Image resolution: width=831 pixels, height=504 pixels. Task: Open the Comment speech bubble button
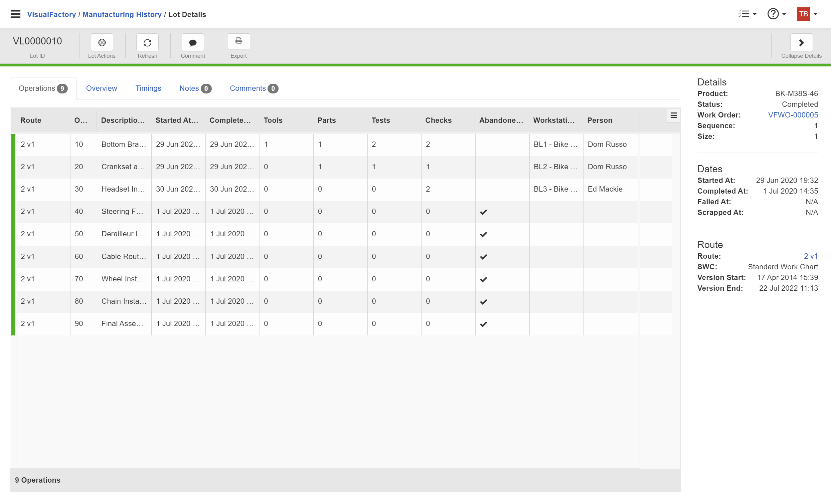click(x=193, y=42)
